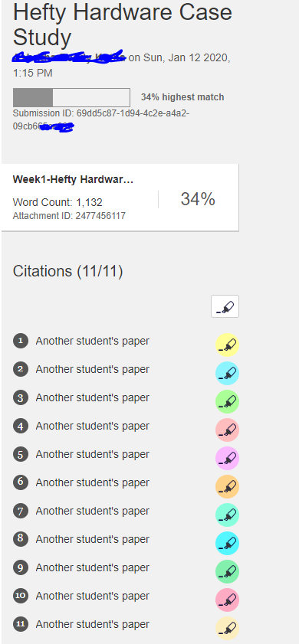Click the purple highlighter icon for citation 5

tap(227, 458)
